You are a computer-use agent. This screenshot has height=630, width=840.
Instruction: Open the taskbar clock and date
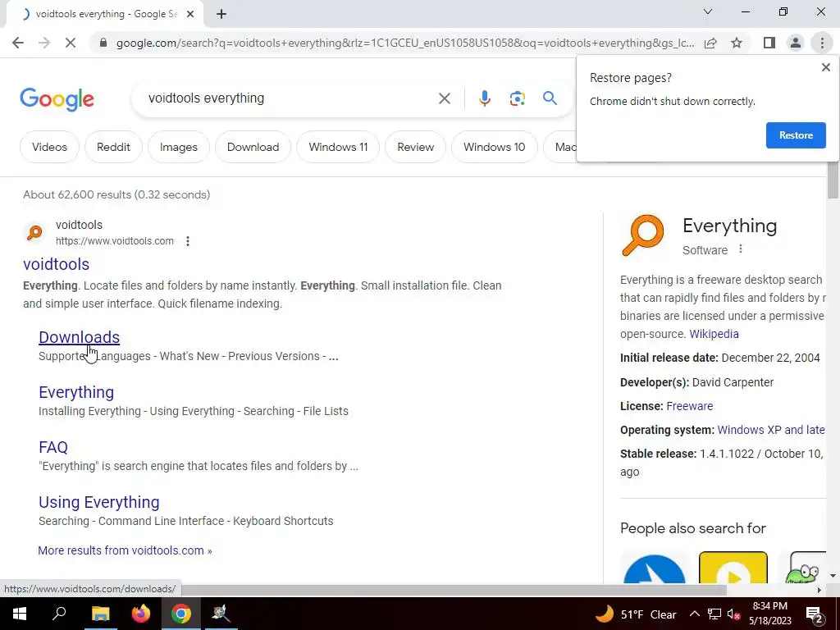pyautogui.click(x=769, y=614)
